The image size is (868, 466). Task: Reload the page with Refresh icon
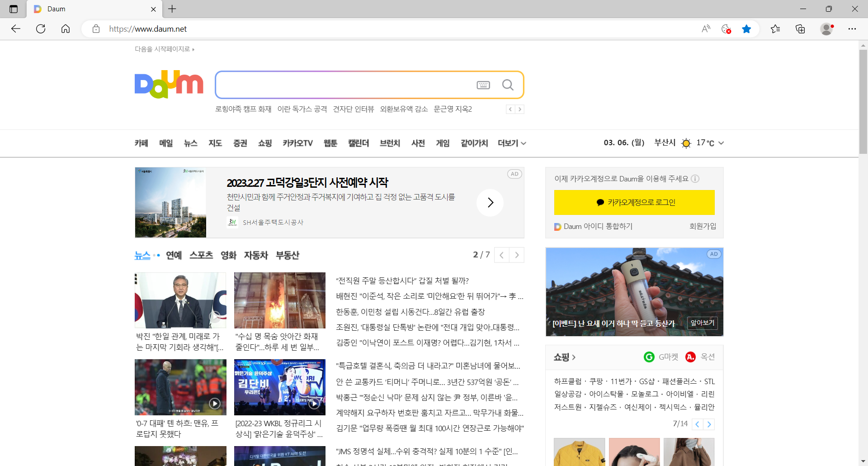click(x=41, y=29)
